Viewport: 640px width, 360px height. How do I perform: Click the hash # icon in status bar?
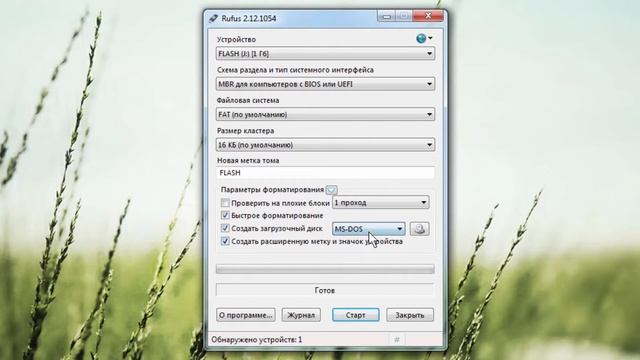coord(397,339)
